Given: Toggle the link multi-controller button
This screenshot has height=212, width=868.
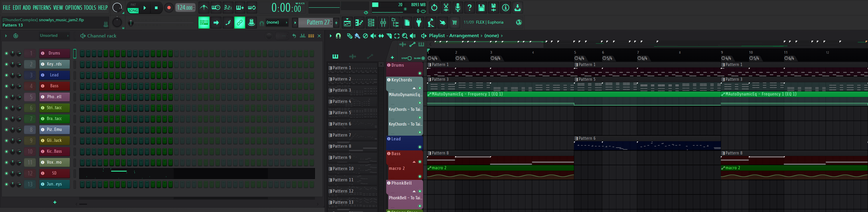Looking at the screenshot, I should click(240, 23).
